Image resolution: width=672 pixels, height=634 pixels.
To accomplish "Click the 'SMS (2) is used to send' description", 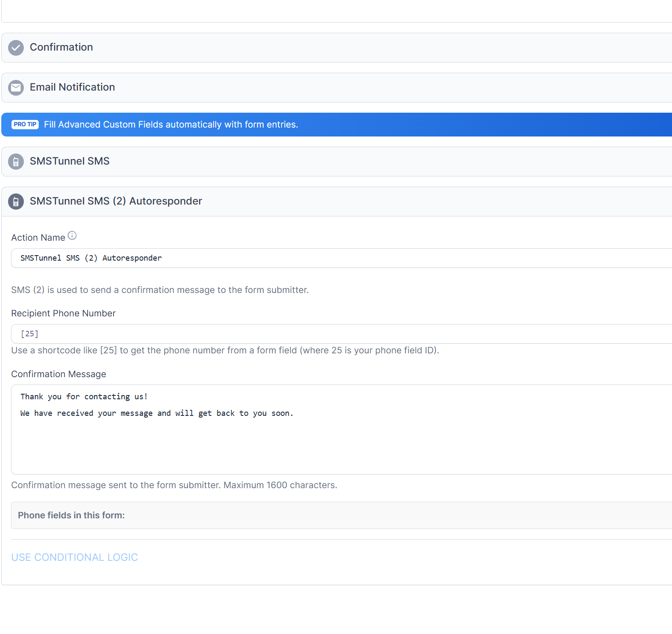I will [x=160, y=290].
